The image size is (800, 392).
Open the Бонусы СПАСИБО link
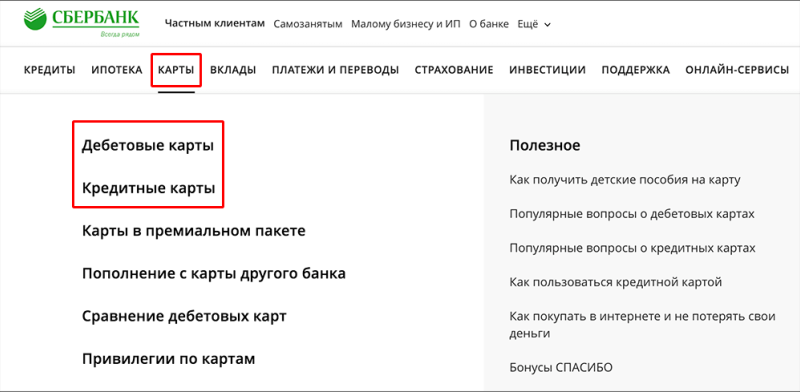561,368
